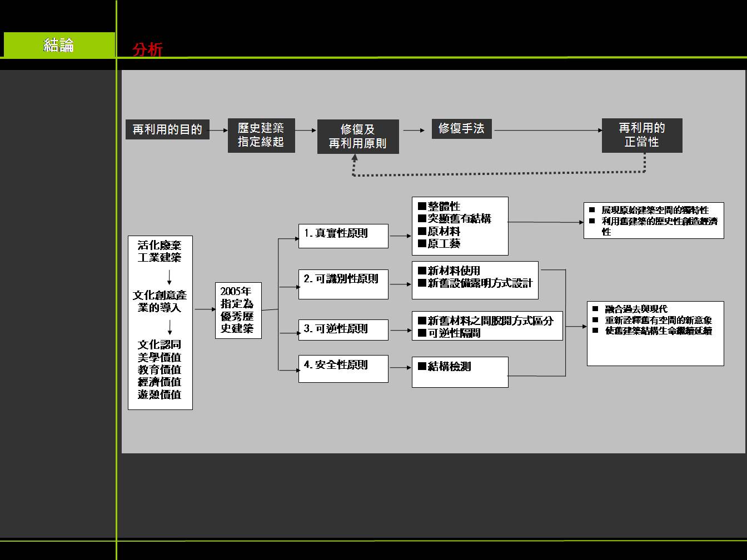Click the 展現原始建築空間的獨特性 bullet item
Screen dimensions: 747x560
(x=655, y=210)
